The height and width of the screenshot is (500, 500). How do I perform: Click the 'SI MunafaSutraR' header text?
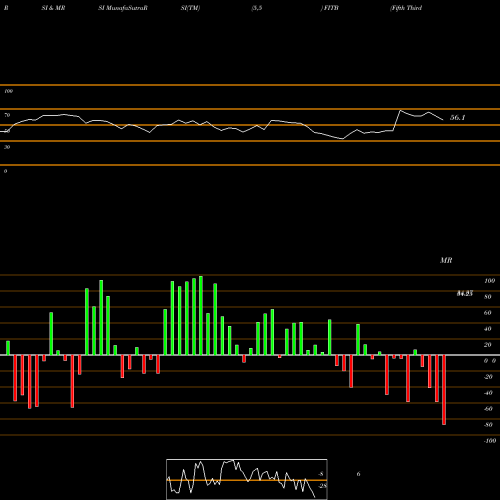(x=123, y=8)
